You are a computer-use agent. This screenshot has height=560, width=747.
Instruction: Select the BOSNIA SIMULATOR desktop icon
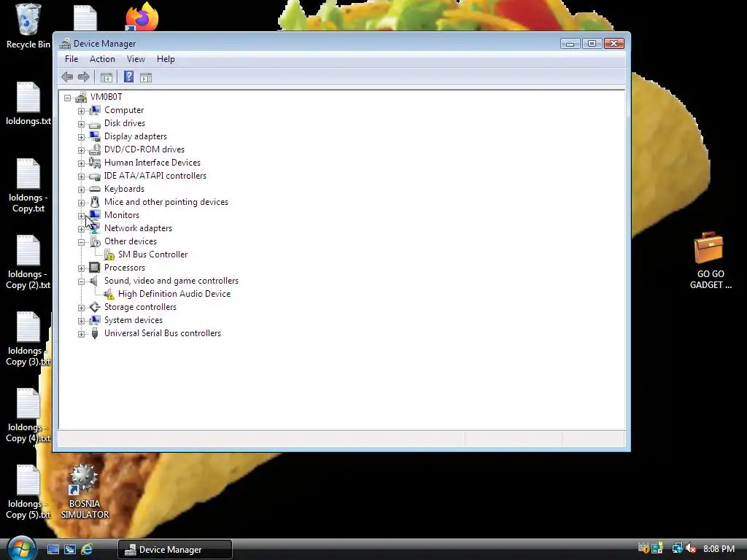85,491
